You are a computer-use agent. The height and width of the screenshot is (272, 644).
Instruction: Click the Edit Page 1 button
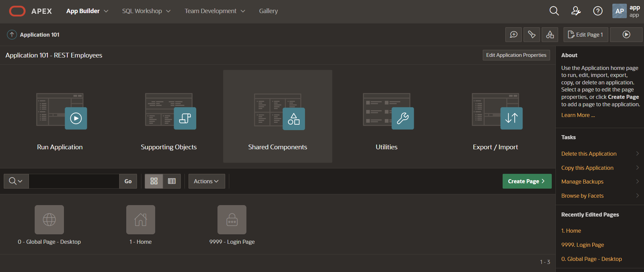point(586,35)
